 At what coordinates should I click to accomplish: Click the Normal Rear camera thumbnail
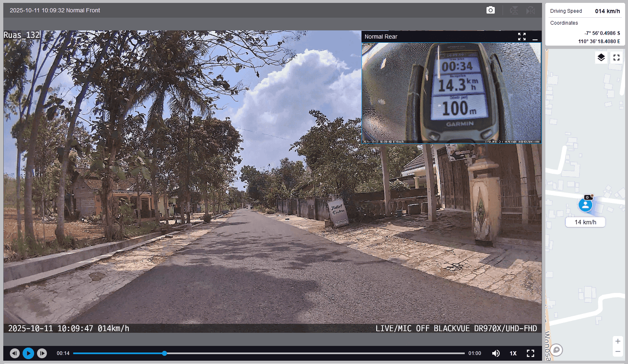(451, 92)
